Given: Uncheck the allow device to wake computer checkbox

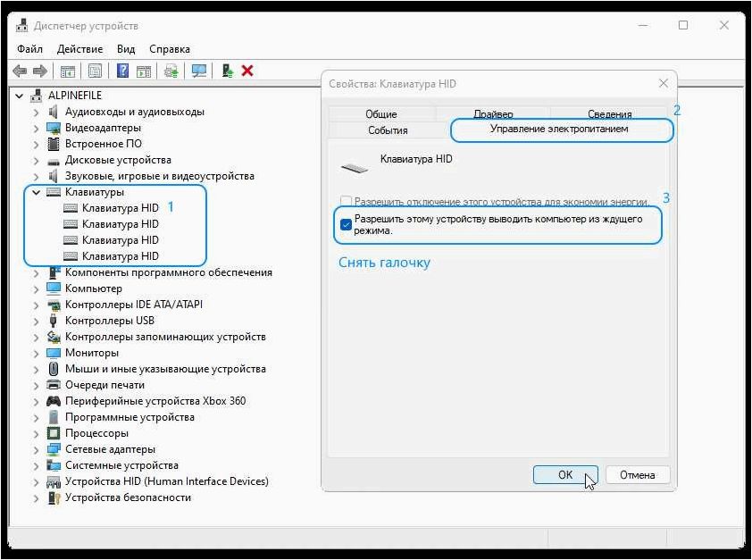Looking at the screenshot, I should (x=346, y=224).
